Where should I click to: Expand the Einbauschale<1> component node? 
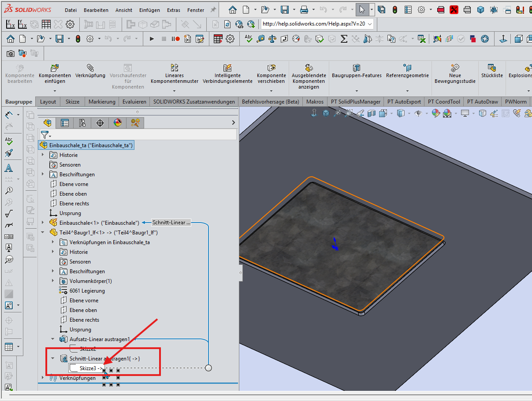click(43, 223)
